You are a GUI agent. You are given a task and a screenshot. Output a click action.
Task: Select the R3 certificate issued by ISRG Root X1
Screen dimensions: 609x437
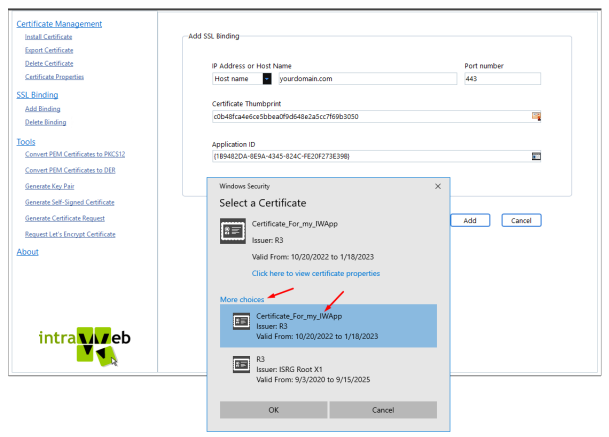click(x=328, y=369)
